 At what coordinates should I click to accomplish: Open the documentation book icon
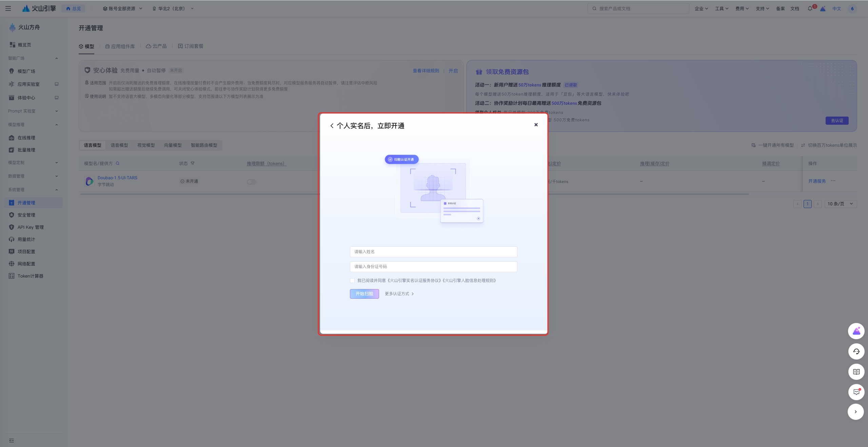(856, 372)
